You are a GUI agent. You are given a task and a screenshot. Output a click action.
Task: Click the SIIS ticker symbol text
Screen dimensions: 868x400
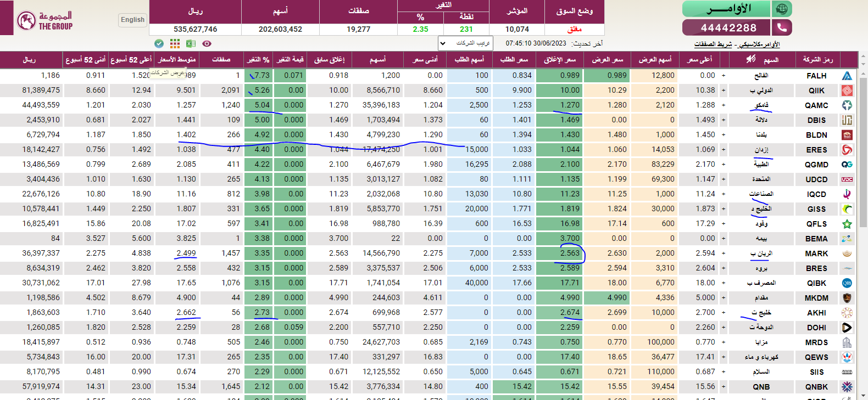pyautogui.click(x=816, y=372)
